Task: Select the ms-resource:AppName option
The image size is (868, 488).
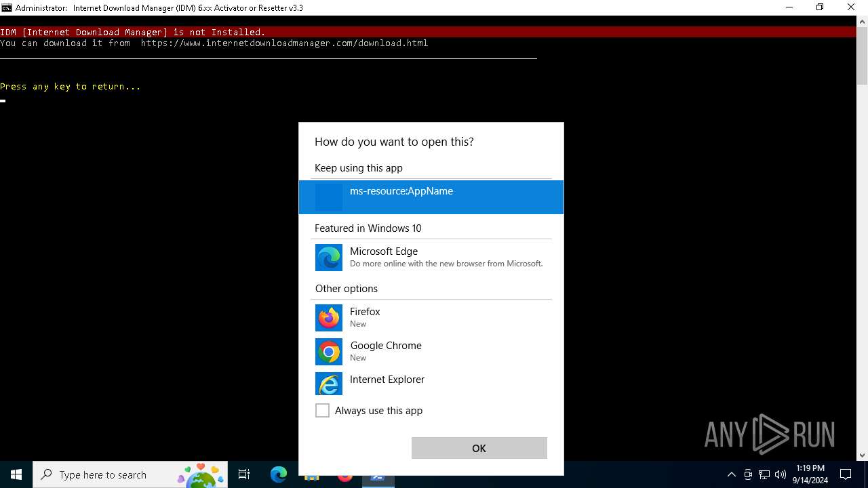Action: 431,197
